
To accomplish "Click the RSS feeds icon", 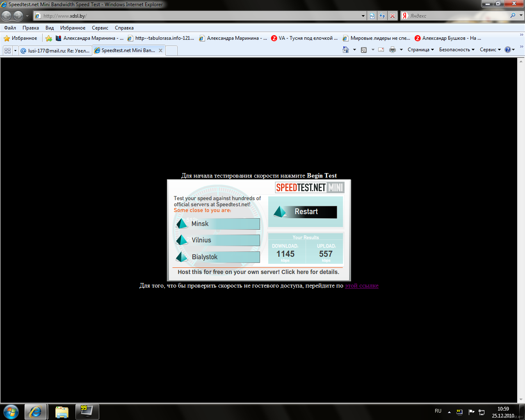I will (364, 50).
